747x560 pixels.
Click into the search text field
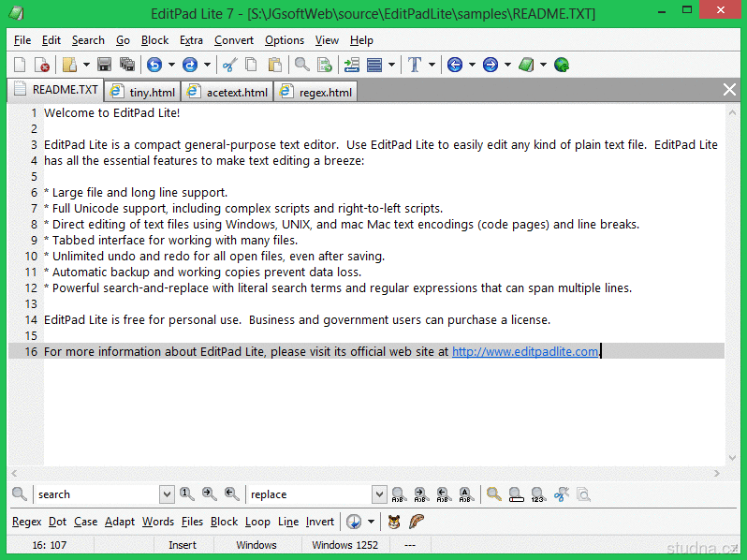(x=97, y=494)
